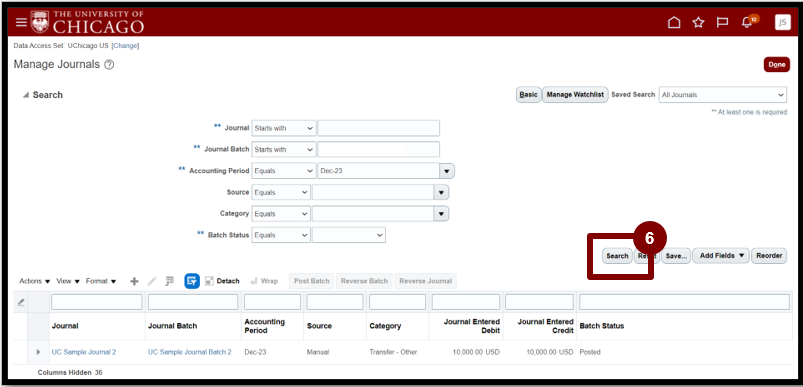Click the Reverse Batch button

pyautogui.click(x=364, y=281)
